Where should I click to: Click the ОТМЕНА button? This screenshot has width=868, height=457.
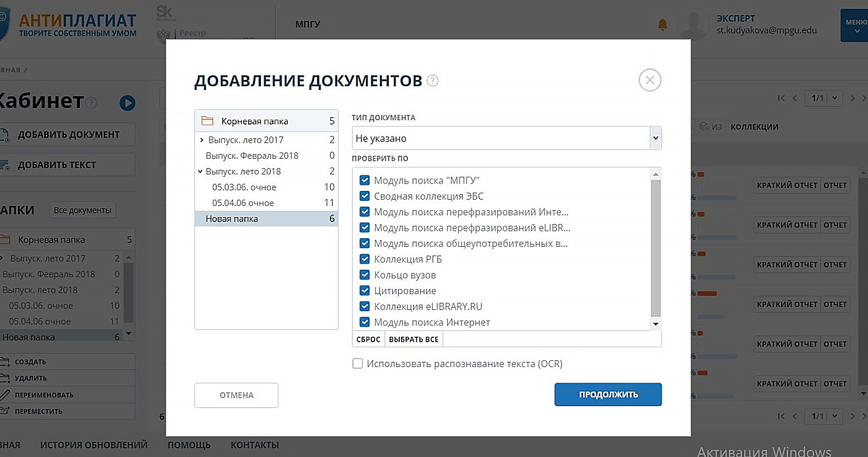(236, 395)
